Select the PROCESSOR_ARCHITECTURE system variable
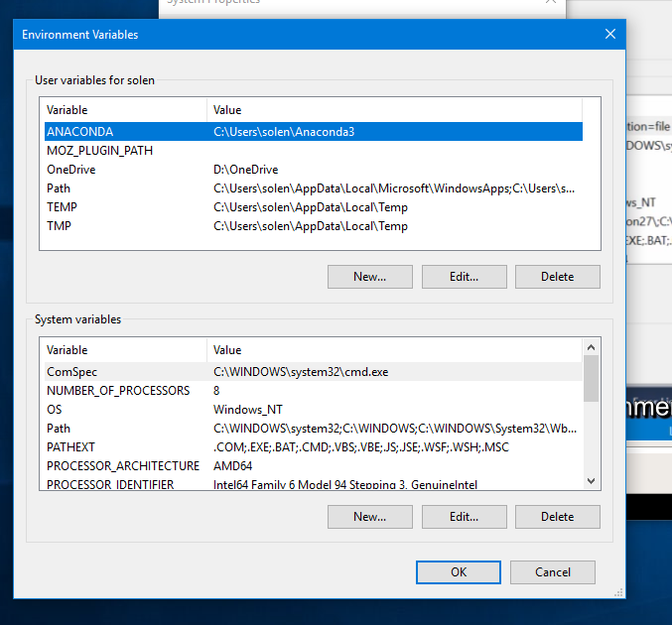 314,466
